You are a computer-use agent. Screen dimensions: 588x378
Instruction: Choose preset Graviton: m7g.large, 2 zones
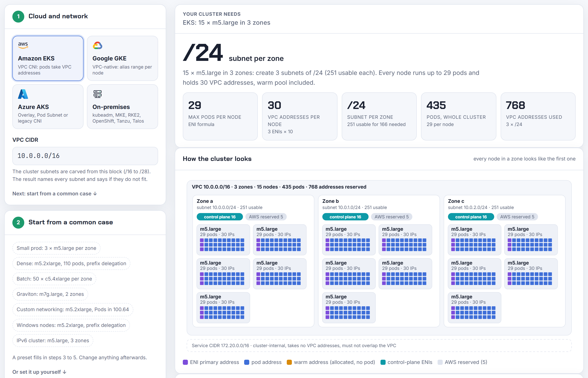coord(50,294)
